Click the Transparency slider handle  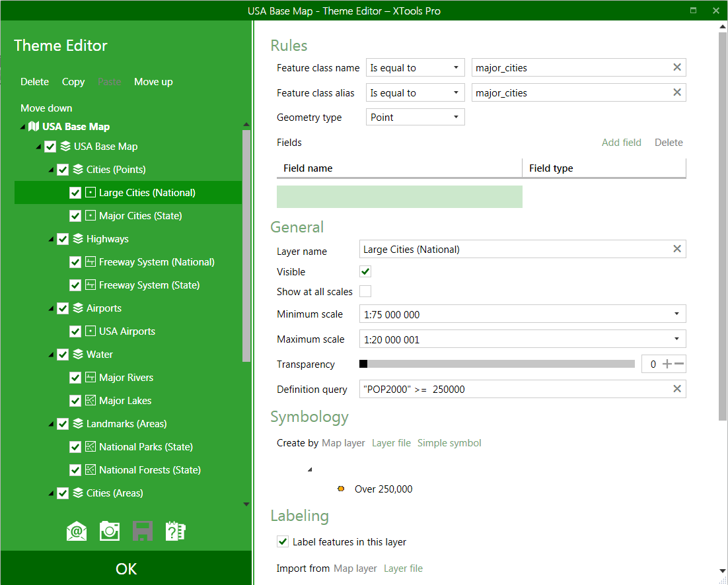click(x=363, y=364)
